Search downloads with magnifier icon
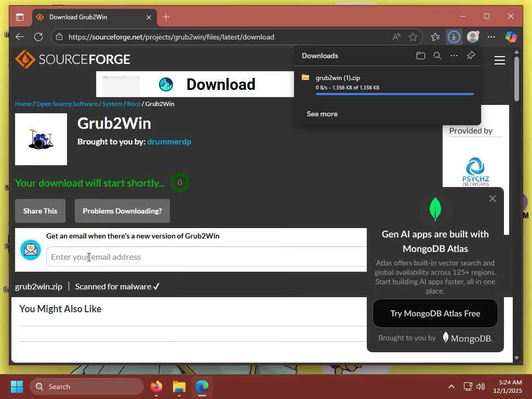The image size is (532, 399). point(437,56)
